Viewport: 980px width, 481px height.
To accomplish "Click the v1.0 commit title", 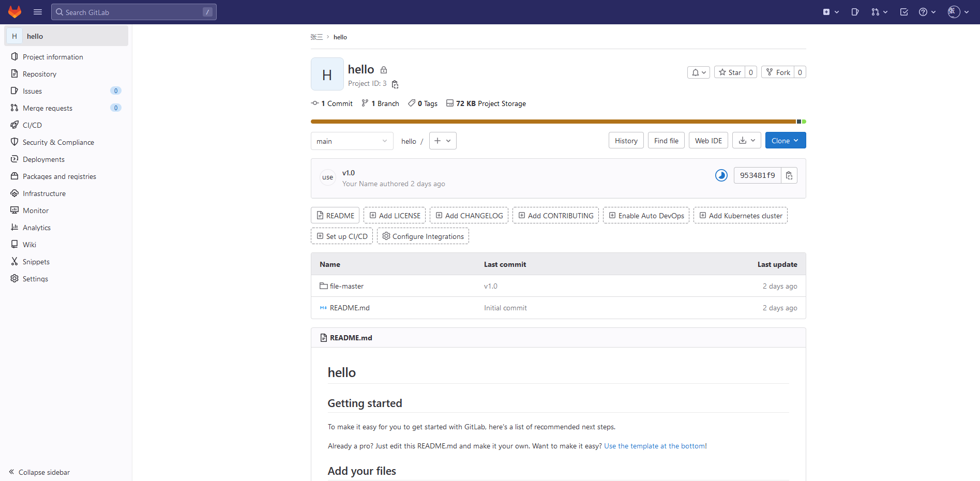I will pos(349,173).
